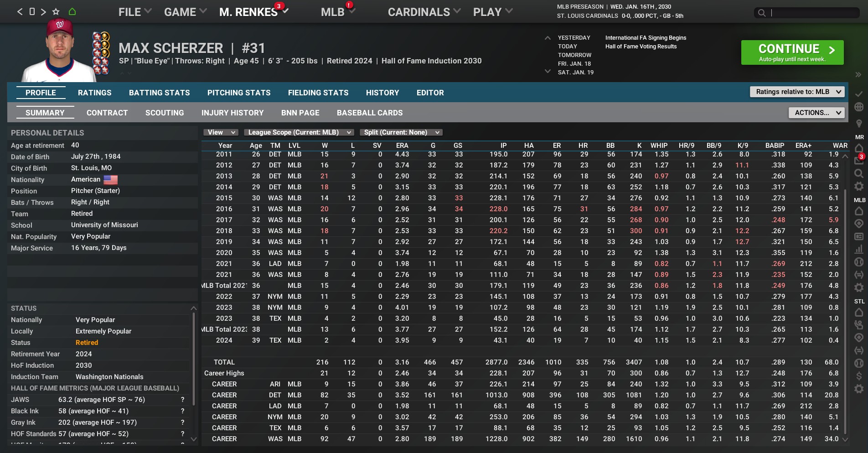Viewport: 868px width, 453px height.
Task: Bookmark this page with the star icon
Action: coord(56,12)
